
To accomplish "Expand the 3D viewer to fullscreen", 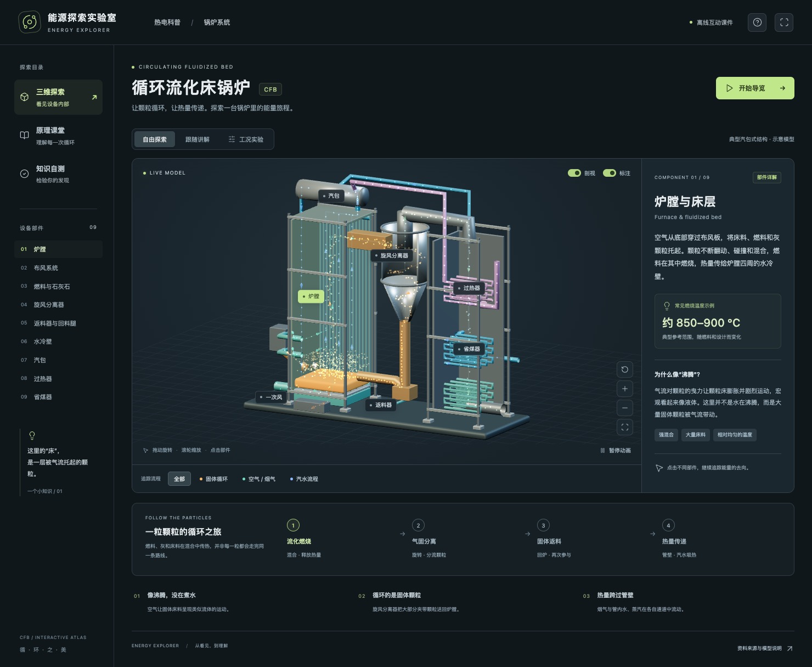I will click(624, 427).
